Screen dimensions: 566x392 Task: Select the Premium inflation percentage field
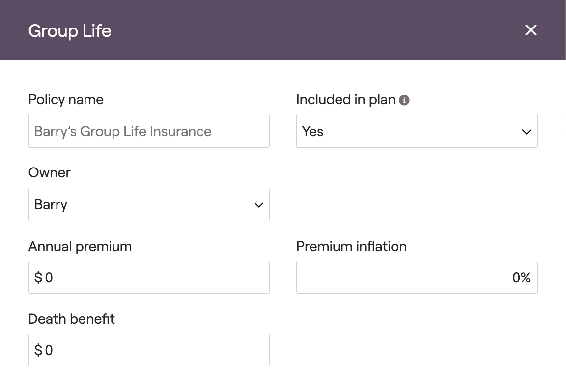point(417,277)
